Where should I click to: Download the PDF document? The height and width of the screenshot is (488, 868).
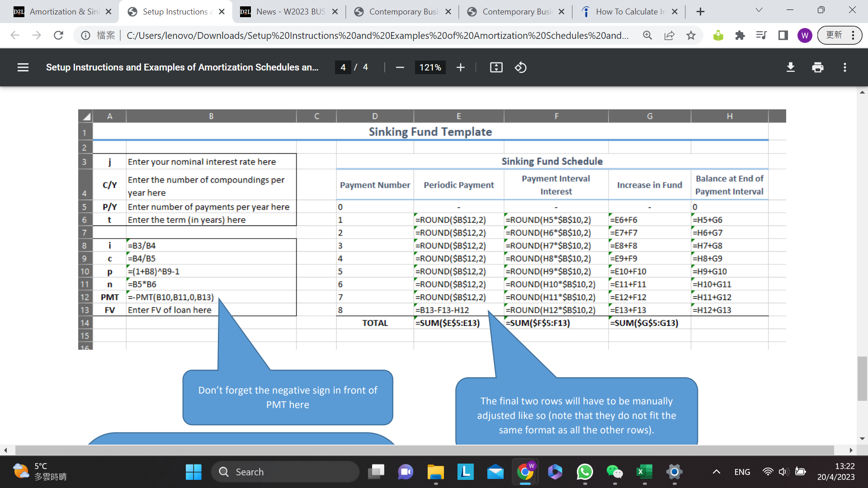790,67
